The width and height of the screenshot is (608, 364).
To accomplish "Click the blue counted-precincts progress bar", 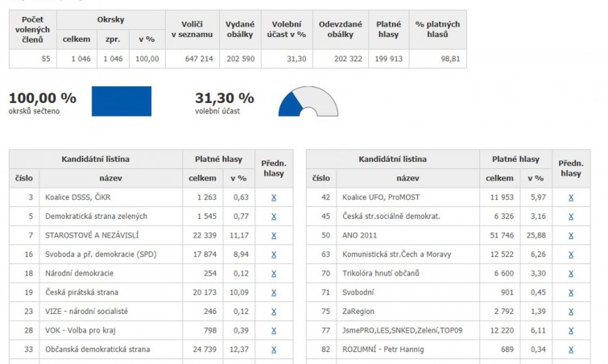I will (121, 101).
